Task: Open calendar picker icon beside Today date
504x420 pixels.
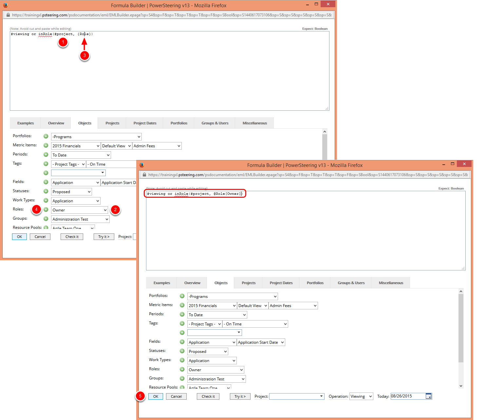Action: pos(429,396)
